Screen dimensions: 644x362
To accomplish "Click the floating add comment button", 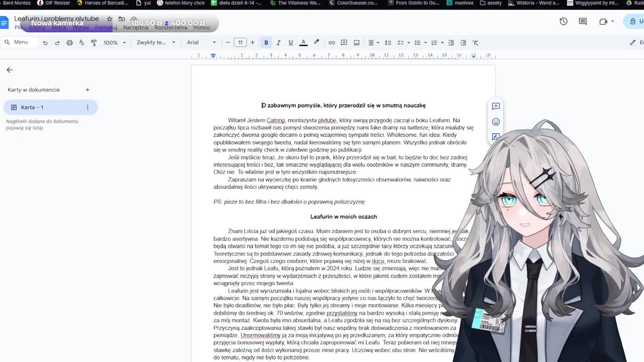I will pyautogui.click(x=496, y=106).
